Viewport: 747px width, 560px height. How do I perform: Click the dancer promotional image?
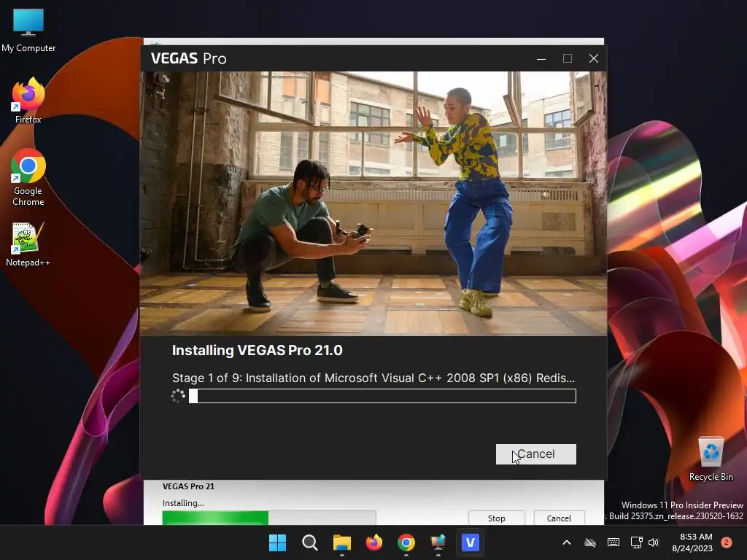pos(373,203)
